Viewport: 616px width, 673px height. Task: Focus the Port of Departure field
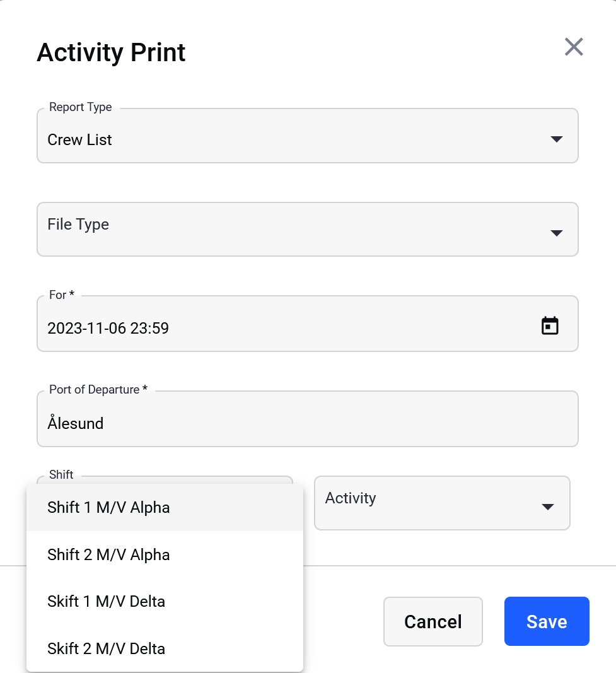click(x=308, y=419)
